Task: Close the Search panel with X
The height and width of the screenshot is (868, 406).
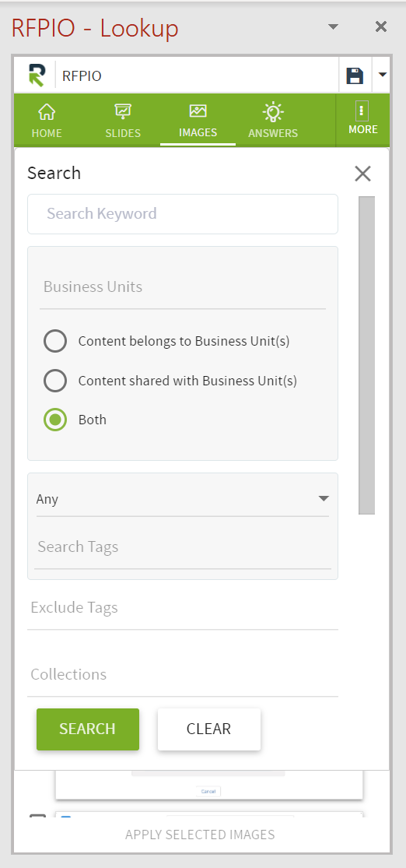Action: click(x=363, y=174)
